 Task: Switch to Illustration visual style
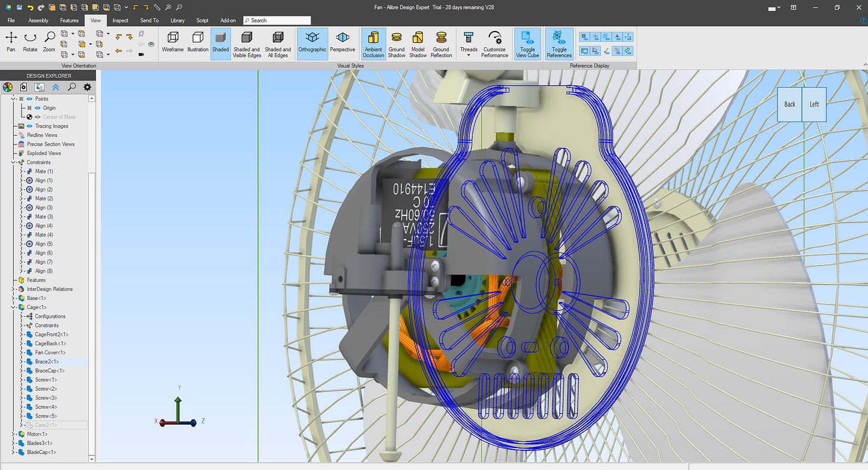[x=198, y=42]
